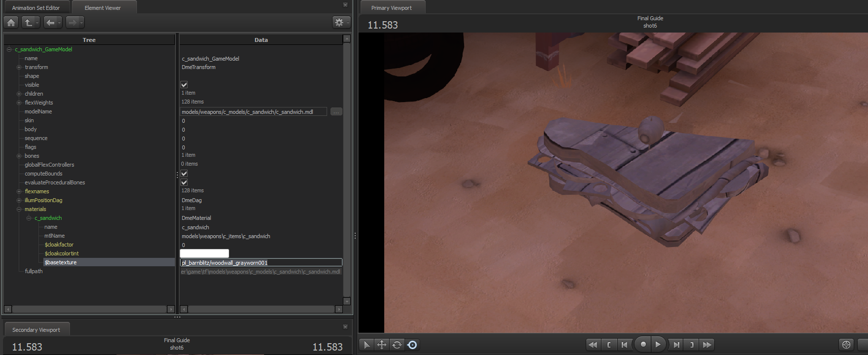The image size is (868, 355).
Task: Step to the previous frame
Action: pos(624,345)
